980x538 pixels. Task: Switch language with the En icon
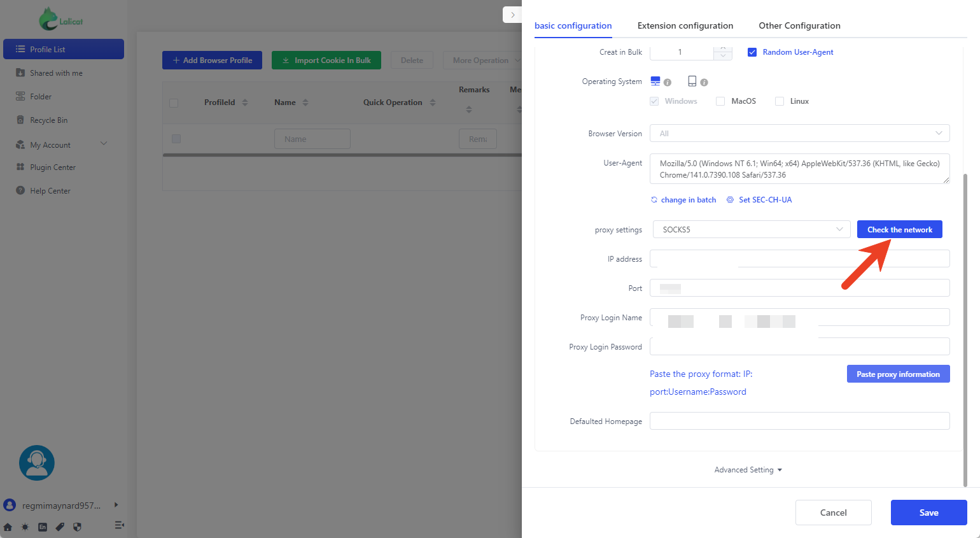click(43, 527)
